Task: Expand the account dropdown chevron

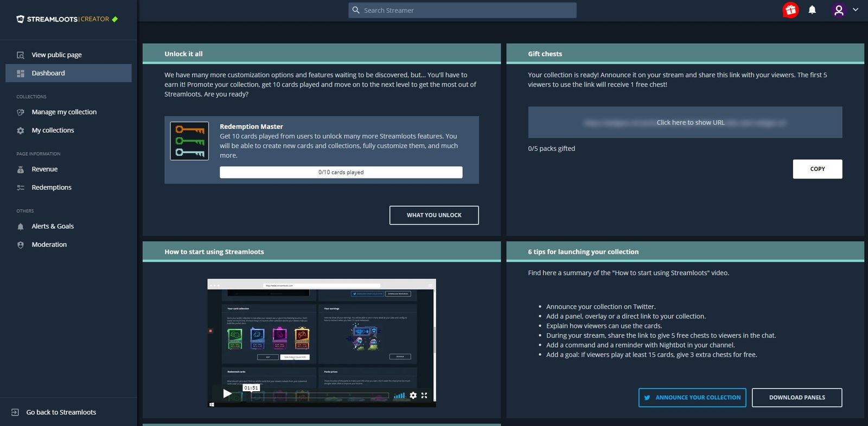Action: click(856, 10)
